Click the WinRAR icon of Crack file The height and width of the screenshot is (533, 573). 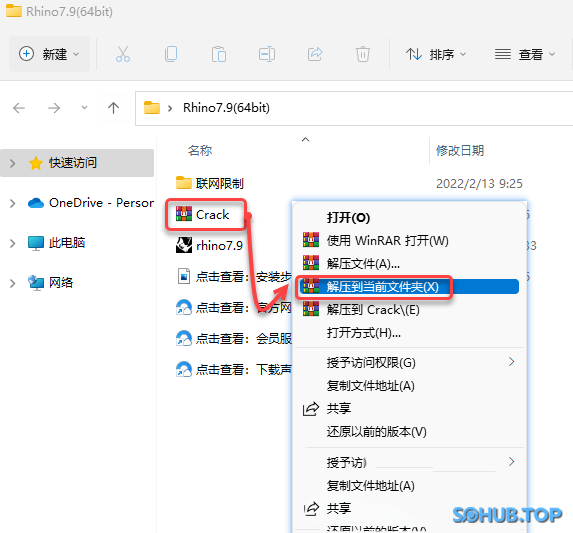point(184,214)
